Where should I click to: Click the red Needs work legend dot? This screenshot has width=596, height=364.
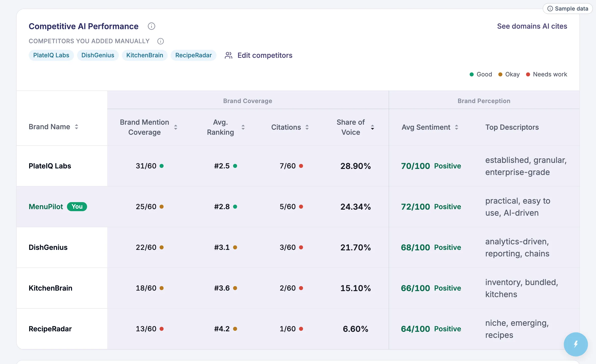(x=528, y=74)
